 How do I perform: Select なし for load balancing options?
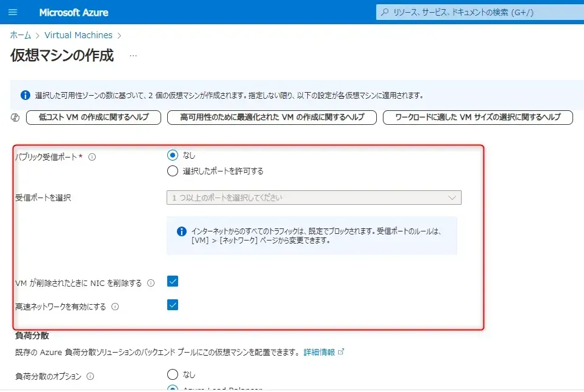pyautogui.click(x=173, y=374)
